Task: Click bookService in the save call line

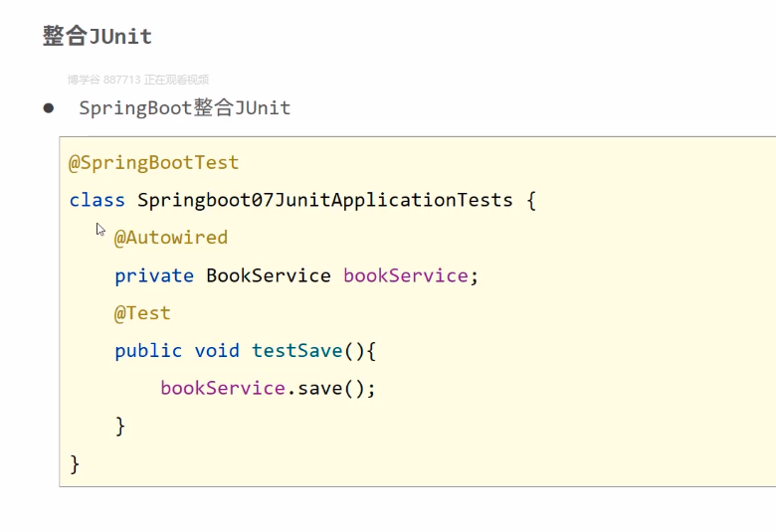Action: [223, 388]
